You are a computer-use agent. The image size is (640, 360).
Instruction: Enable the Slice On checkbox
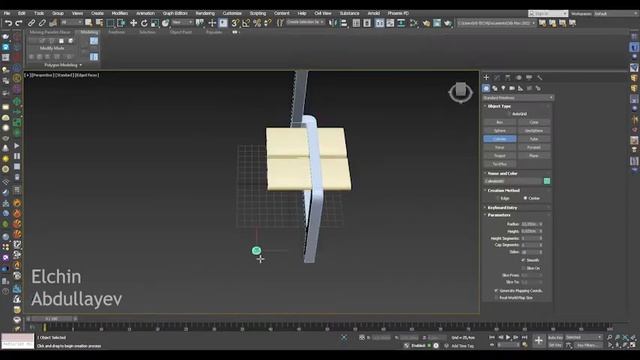(523, 268)
